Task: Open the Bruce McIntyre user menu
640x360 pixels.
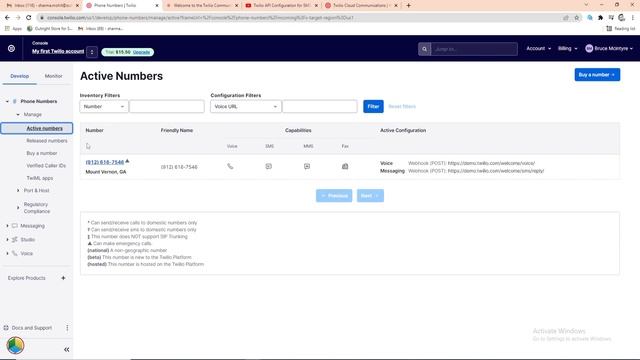Action: pyautogui.click(x=609, y=49)
